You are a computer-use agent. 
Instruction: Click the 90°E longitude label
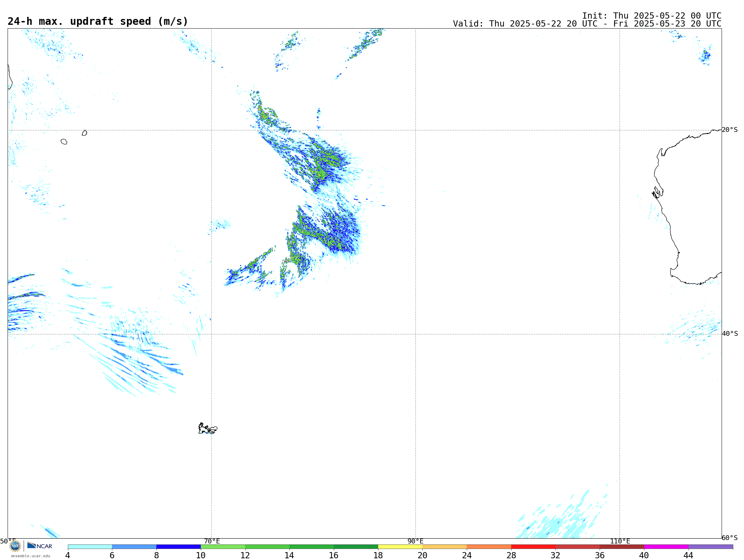click(415, 541)
